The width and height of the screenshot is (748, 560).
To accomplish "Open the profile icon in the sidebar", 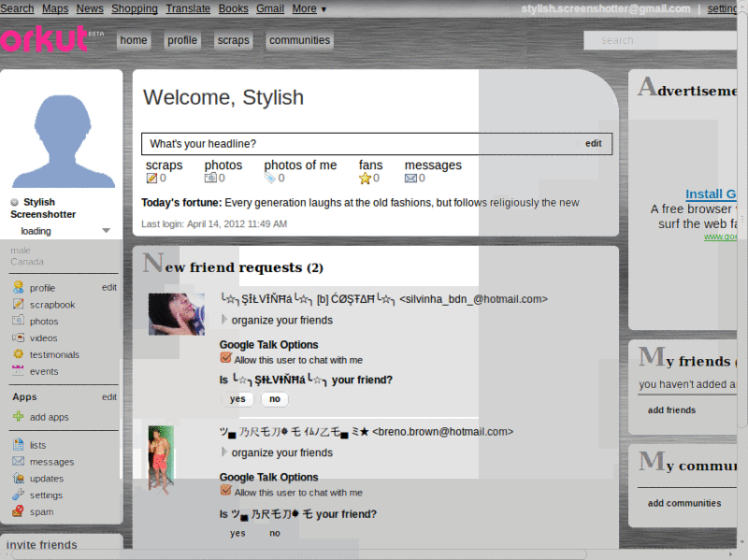I will [x=18, y=287].
